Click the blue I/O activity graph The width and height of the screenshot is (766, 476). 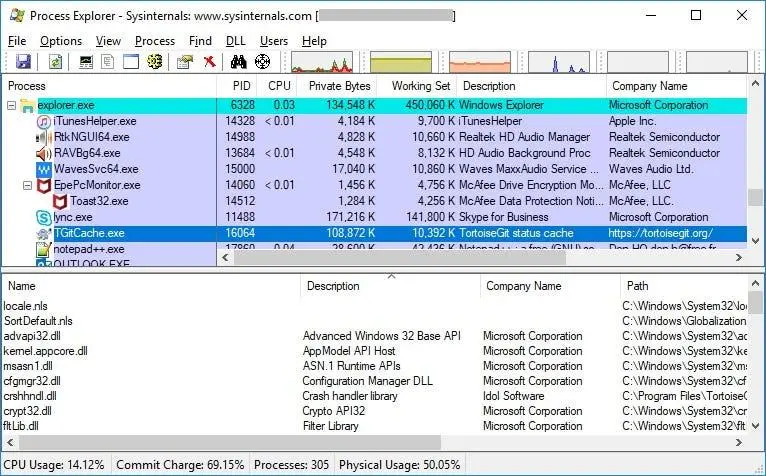pos(559,62)
